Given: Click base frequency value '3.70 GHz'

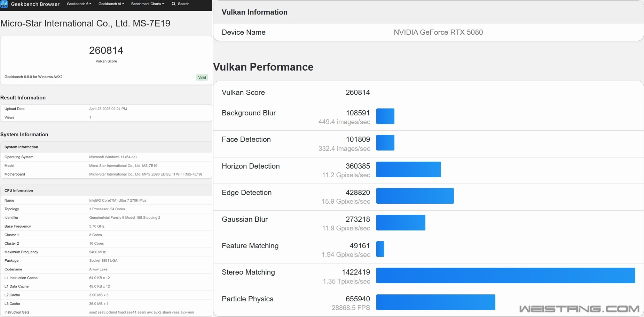Looking at the screenshot, I should [97, 226].
